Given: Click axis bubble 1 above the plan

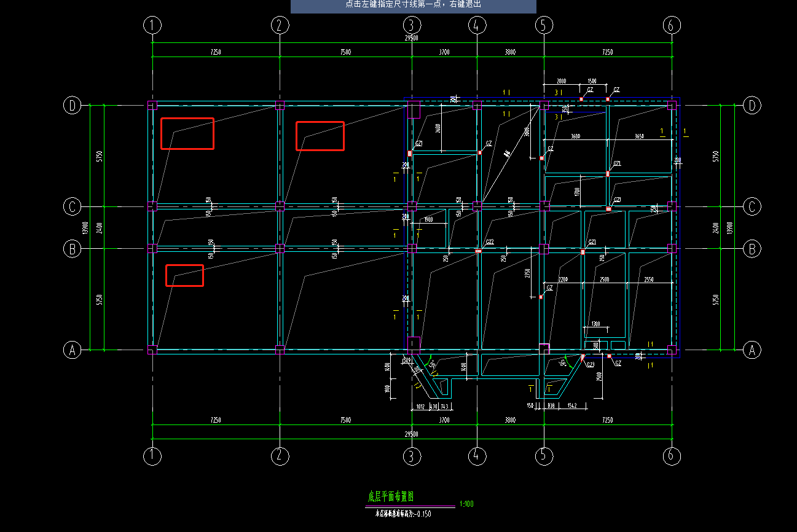Looking at the screenshot, I should pos(152,25).
